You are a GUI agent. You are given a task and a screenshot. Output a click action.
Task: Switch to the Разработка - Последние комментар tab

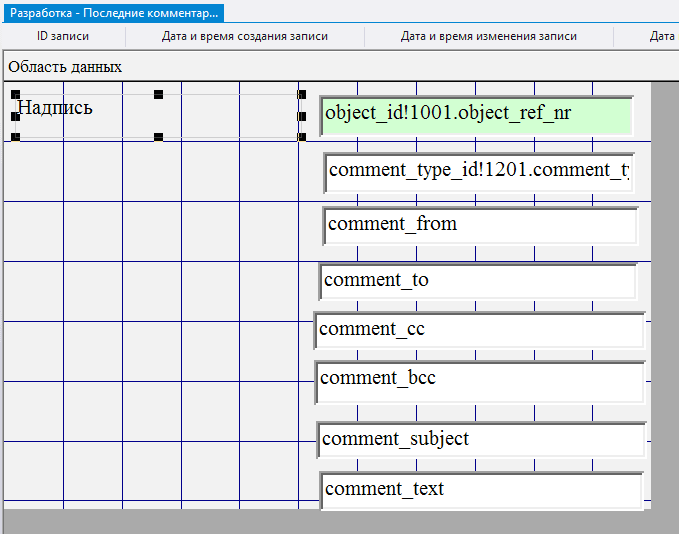[113, 14]
